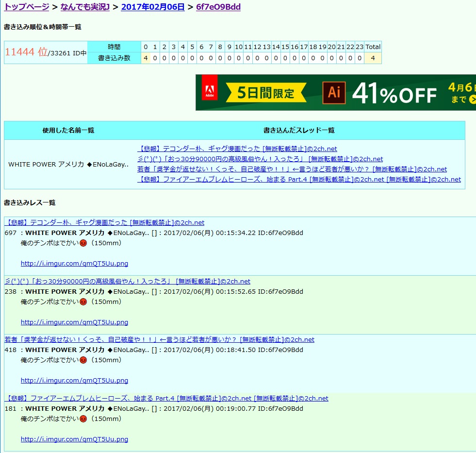Open the imgur link in post 181
This screenshot has height=453, width=476.
(x=74, y=439)
